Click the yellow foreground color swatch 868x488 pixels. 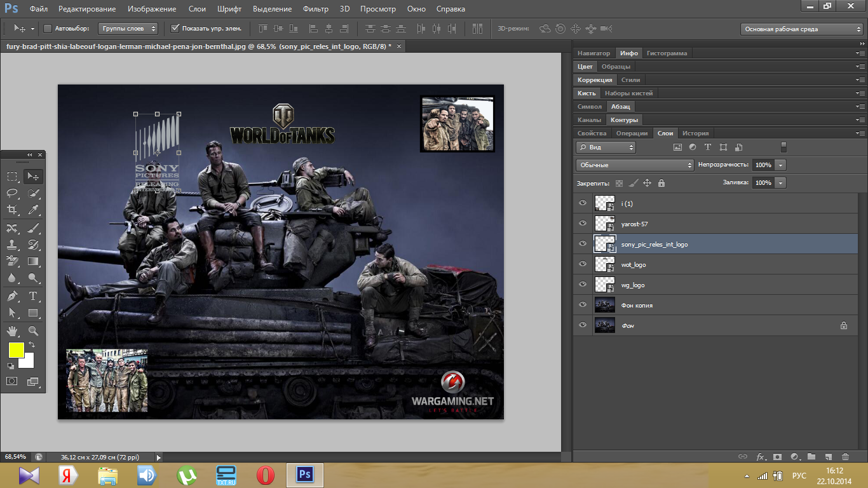(16, 349)
